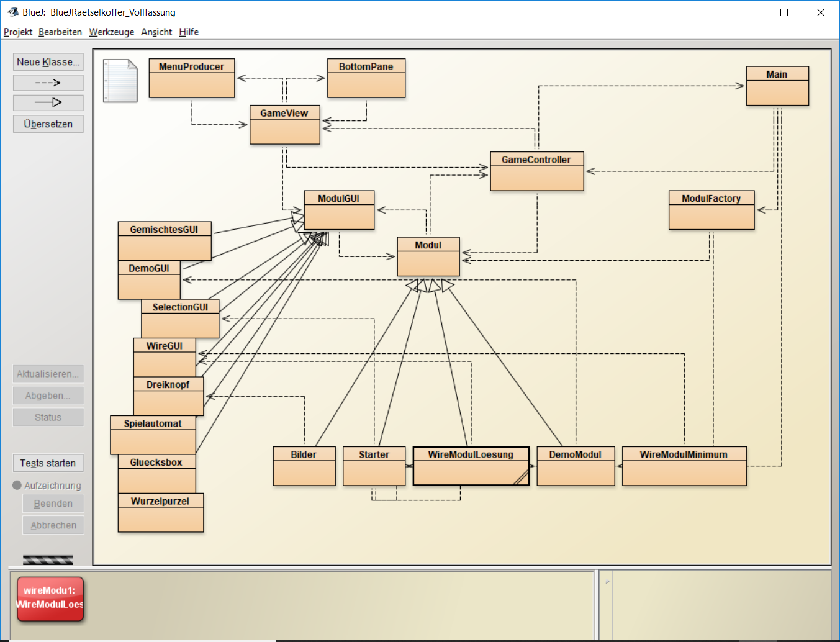Screen dimensions: 840x642
Task: Click the Aufzeichnung recording indicator
Action: click(x=17, y=486)
